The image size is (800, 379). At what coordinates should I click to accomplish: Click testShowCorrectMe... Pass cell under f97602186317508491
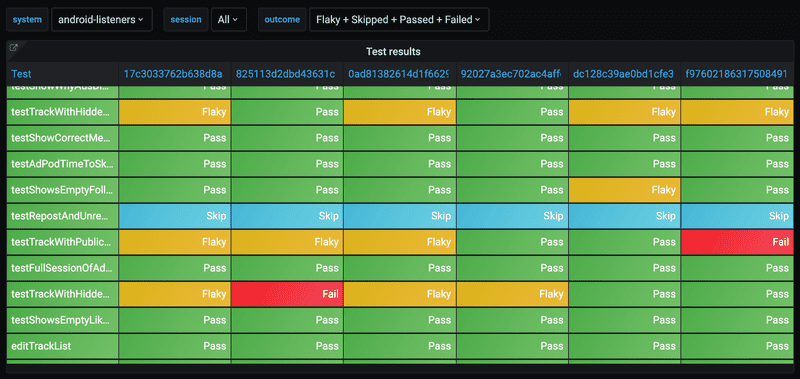[x=738, y=138]
